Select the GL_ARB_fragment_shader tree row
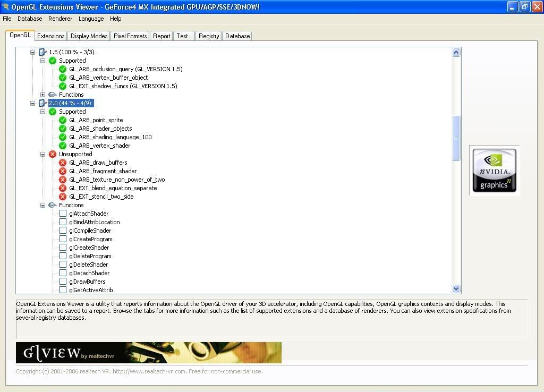Screen dimensions: 544x392 coord(103,171)
